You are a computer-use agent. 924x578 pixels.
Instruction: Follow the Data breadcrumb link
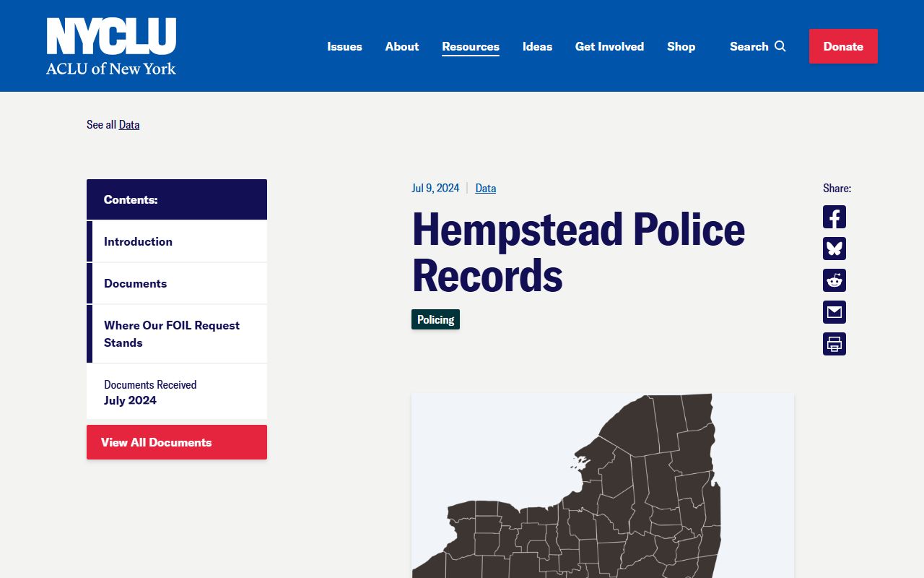tap(129, 124)
